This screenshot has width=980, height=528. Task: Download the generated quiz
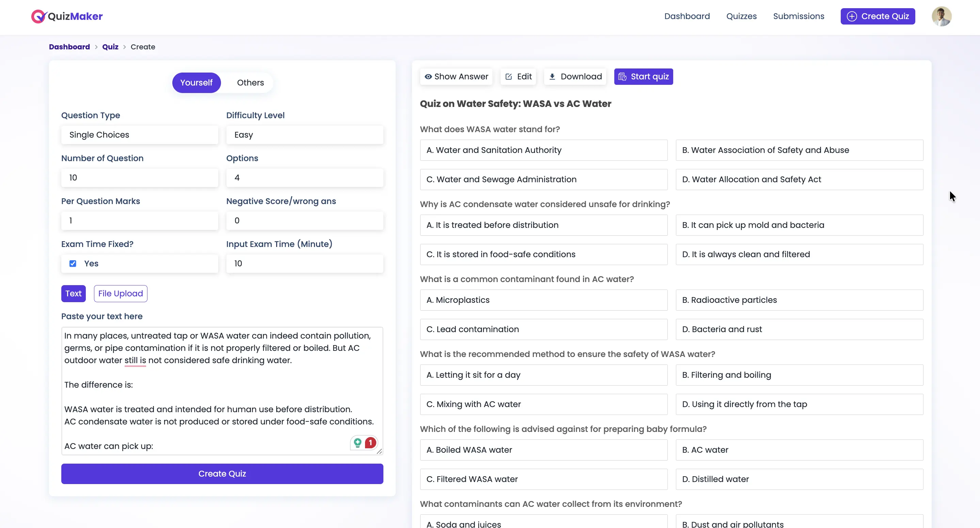(x=575, y=77)
